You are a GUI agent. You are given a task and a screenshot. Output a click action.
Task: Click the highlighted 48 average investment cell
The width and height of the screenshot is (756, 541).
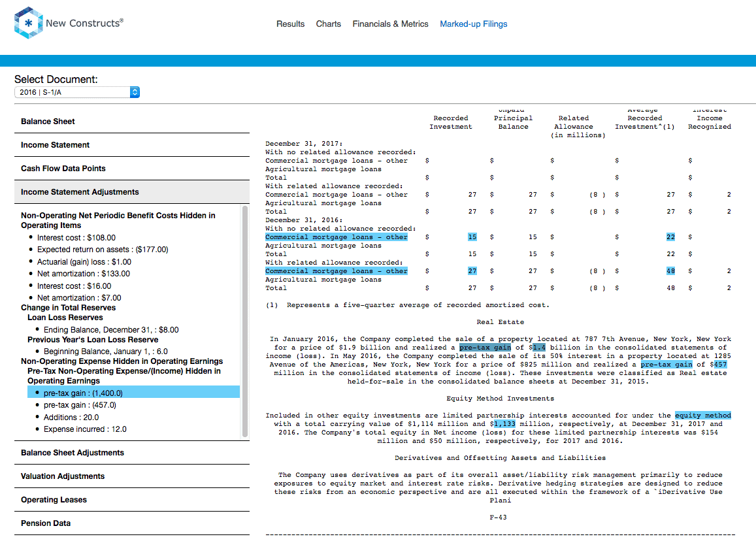[670, 271]
